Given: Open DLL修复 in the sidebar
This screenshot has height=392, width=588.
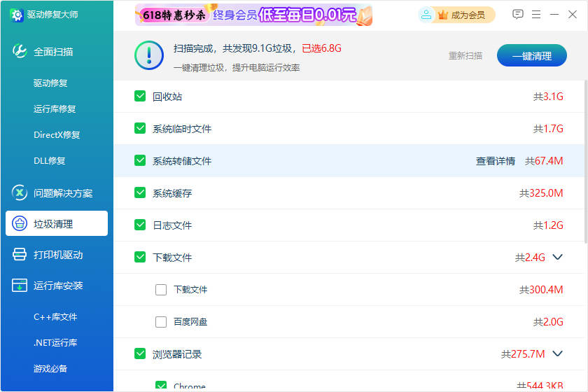Looking at the screenshot, I should coord(50,160).
